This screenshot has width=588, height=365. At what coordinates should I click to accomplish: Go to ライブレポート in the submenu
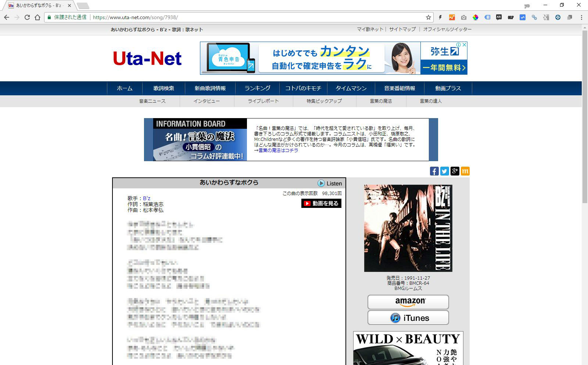[263, 101]
